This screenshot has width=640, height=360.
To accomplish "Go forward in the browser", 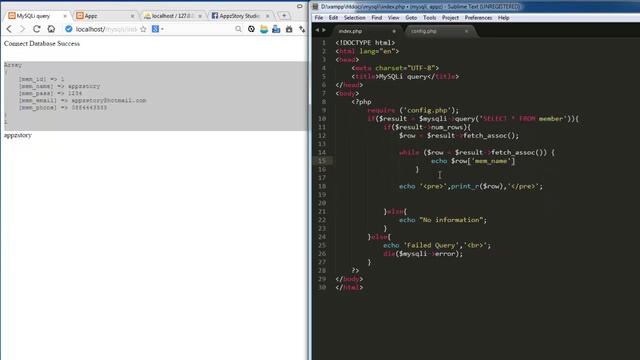I will [22, 29].
